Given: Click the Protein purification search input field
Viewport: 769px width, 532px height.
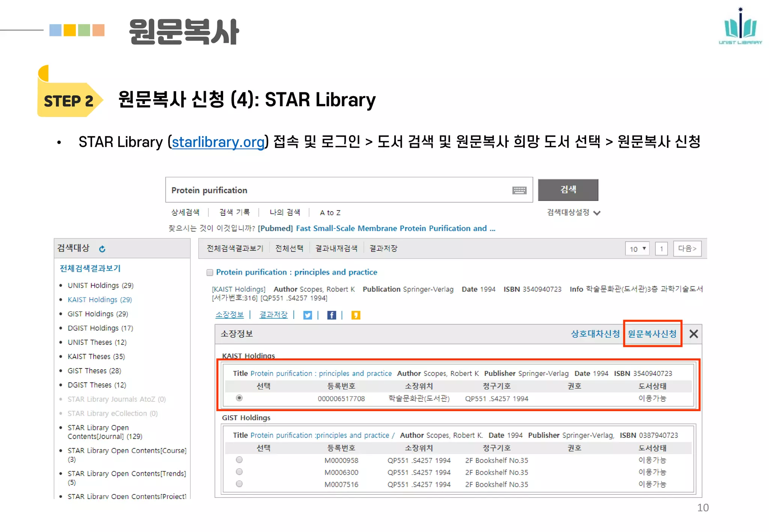Looking at the screenshot, I should pyautogui.click(x=338, y=190).
